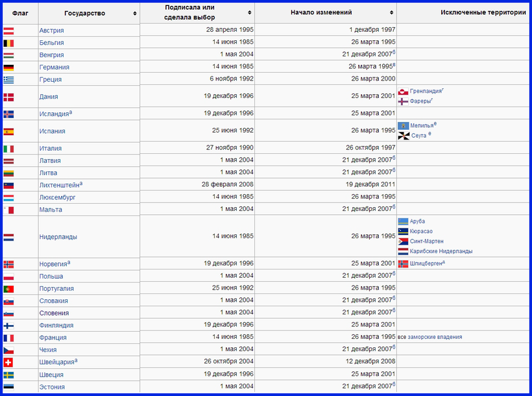Image resolution: width=532 pixels, height=396 pixels.
Task: Follow the Шпицберген territory link
Action: tap(426, 264)
